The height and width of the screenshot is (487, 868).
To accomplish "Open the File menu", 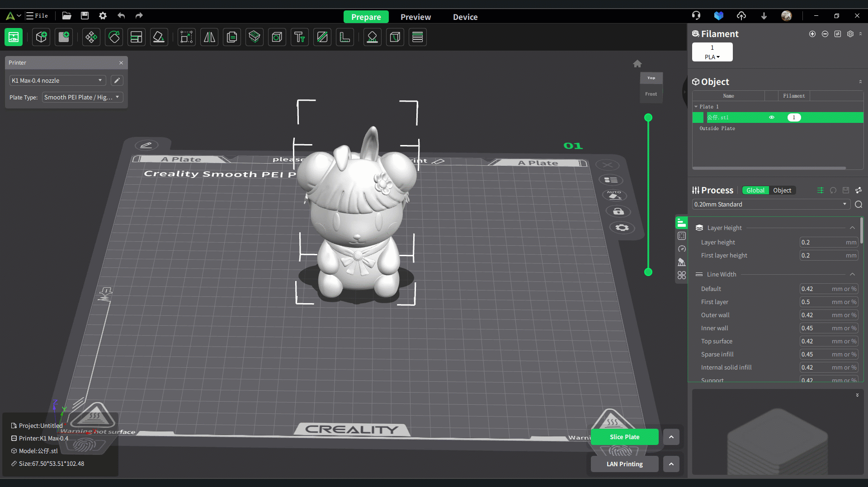I will click(37, 16).
